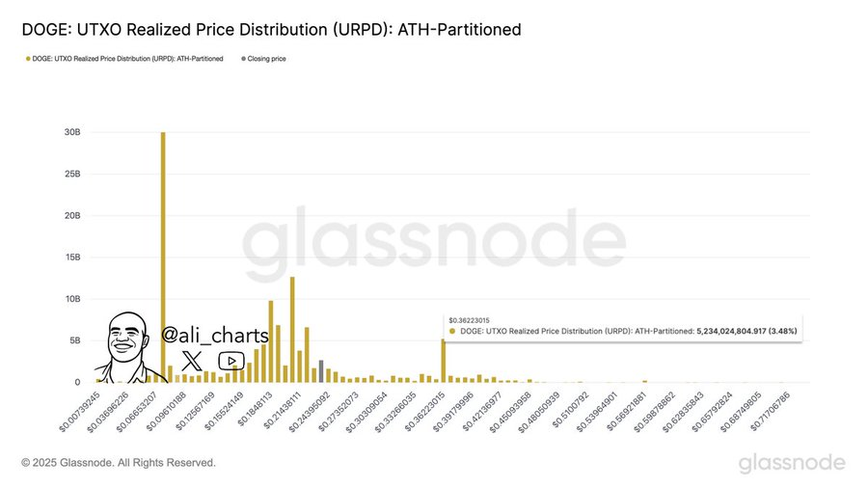Click the 2025 Glassnode copyright notice

coord(119,463)
